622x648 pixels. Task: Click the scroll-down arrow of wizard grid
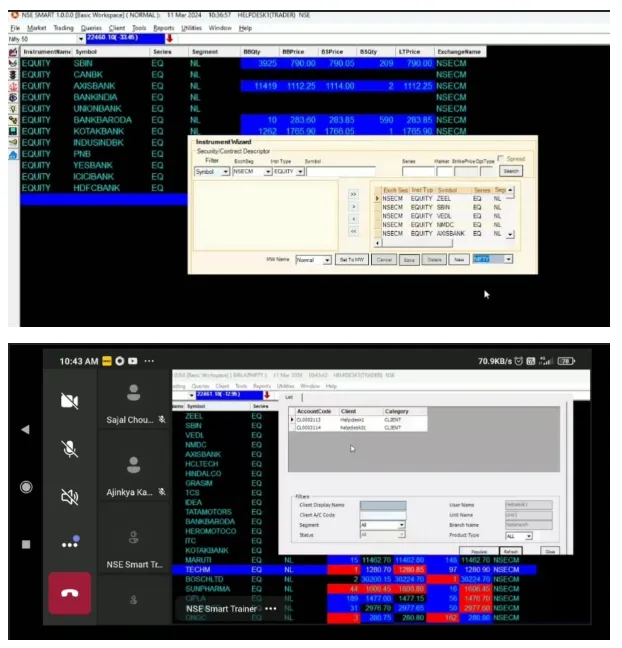click(510, 234)
